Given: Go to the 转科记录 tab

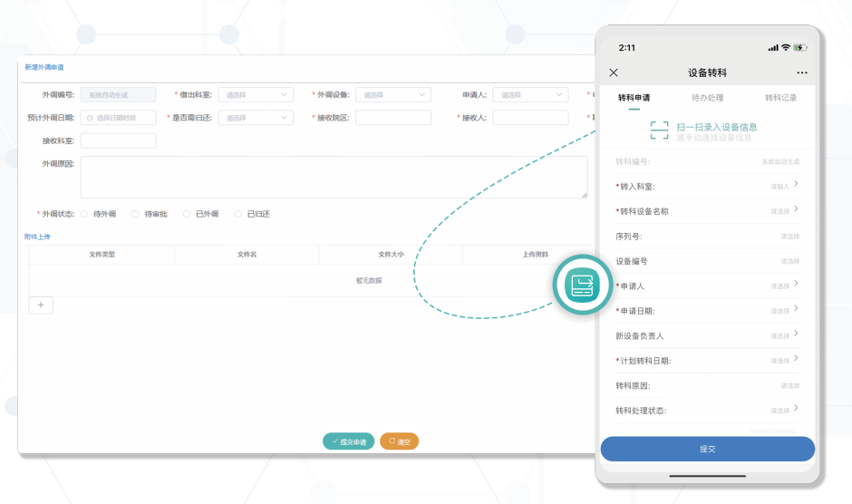Looking at the screenshot, I should pyautogui.click(x=780, y=98).
